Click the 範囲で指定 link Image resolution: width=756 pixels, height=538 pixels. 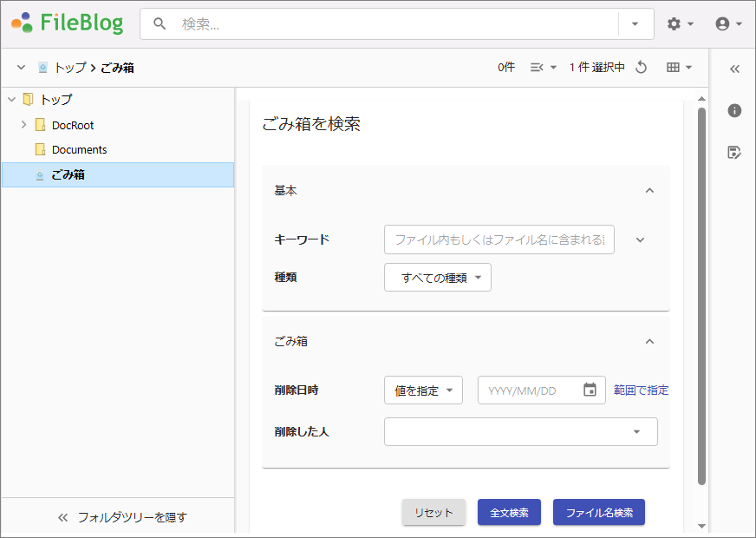(641, 390)
